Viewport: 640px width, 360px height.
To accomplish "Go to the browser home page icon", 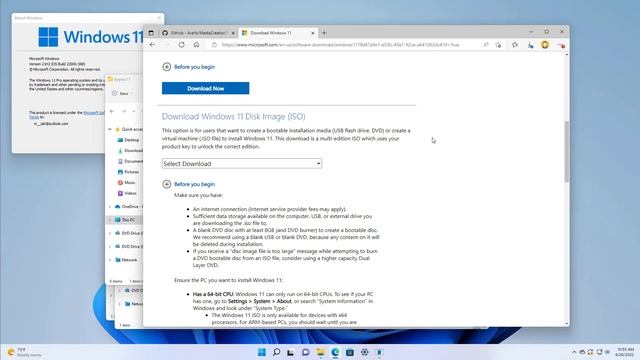I will point(196,45).
